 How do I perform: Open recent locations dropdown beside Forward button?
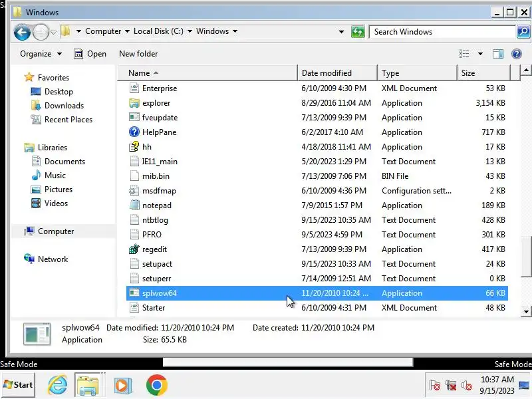(53, 32)
